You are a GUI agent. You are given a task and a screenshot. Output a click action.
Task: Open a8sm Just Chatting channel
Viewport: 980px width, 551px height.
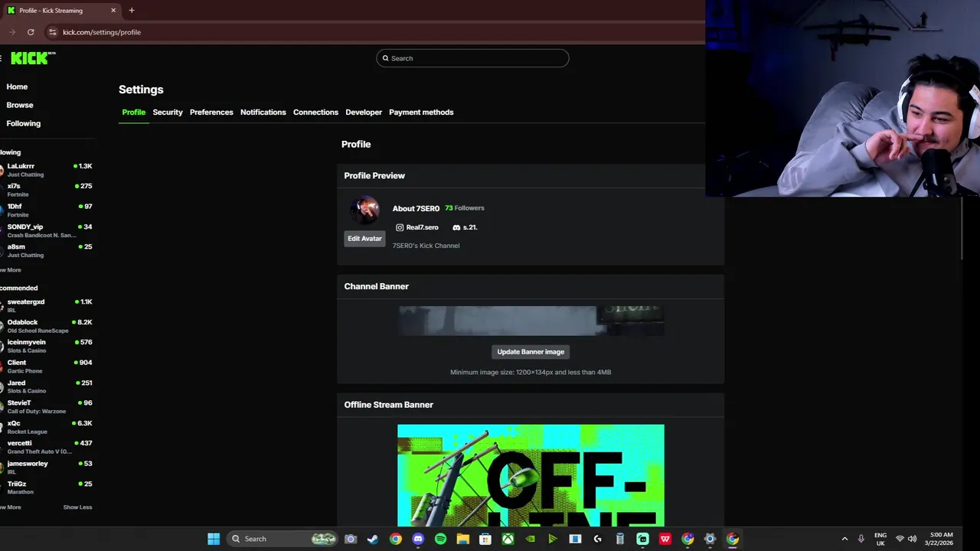point(46,250)
